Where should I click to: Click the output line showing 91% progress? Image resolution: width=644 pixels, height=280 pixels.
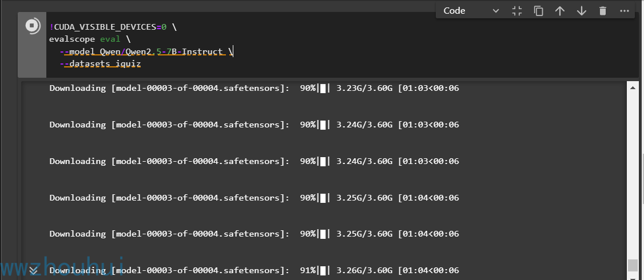[255, 270]
